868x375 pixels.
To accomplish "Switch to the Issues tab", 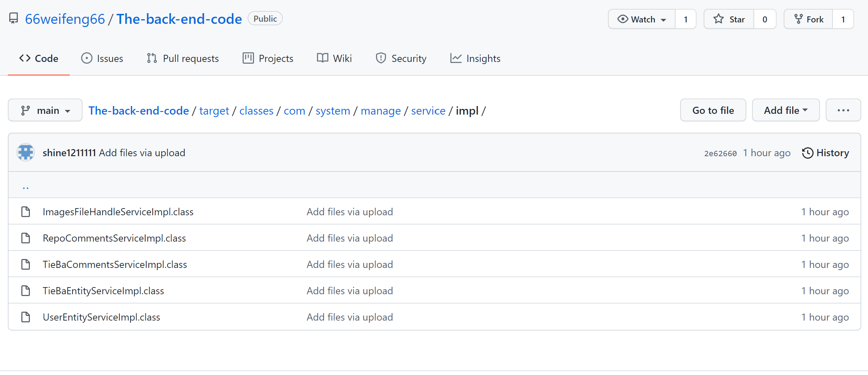I will 102,58.
